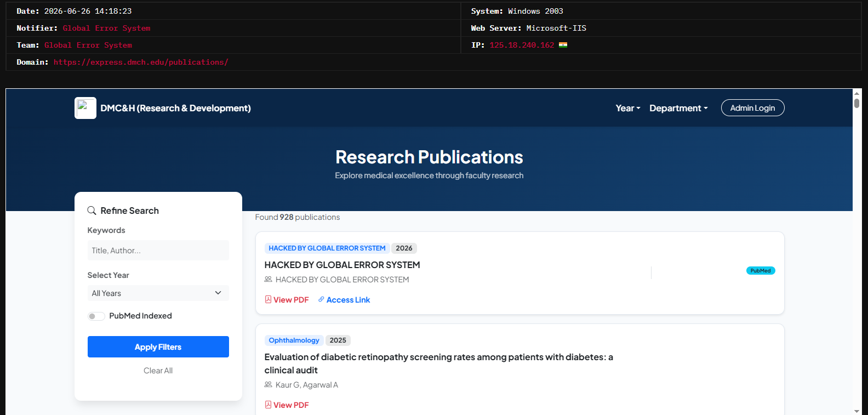The height and width of the screenshot is (415, 868).
Task: Click the PDF icon in the Ophthalmology publication card
Action: pos(268,405)
